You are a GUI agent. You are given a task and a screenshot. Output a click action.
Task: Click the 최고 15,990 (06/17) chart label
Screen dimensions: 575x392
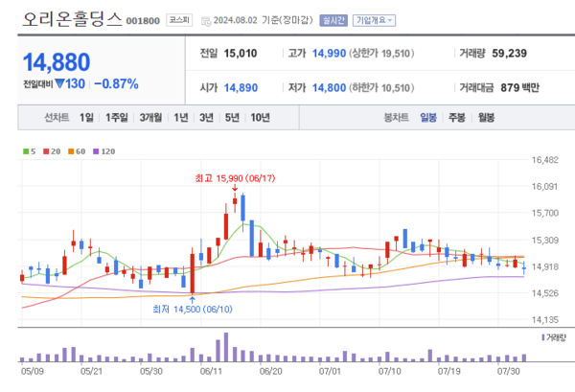tap(235, 178)
